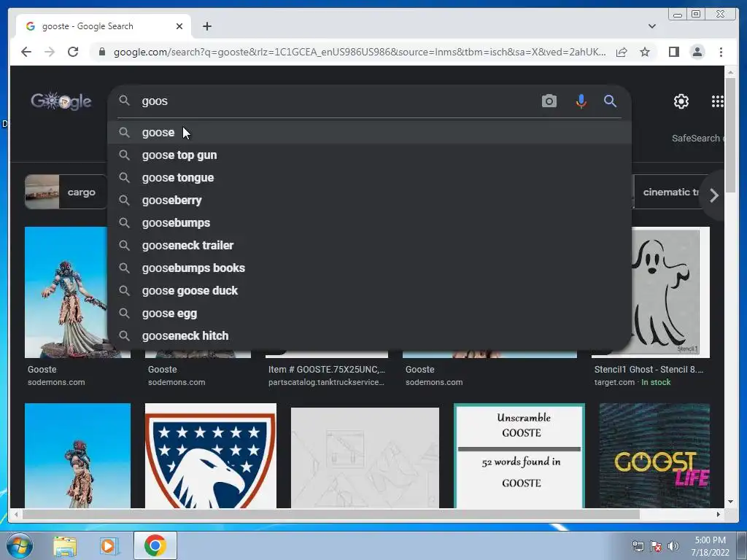
Task: Open the Unscramble GOOSTE image
Action: point(519,456)
